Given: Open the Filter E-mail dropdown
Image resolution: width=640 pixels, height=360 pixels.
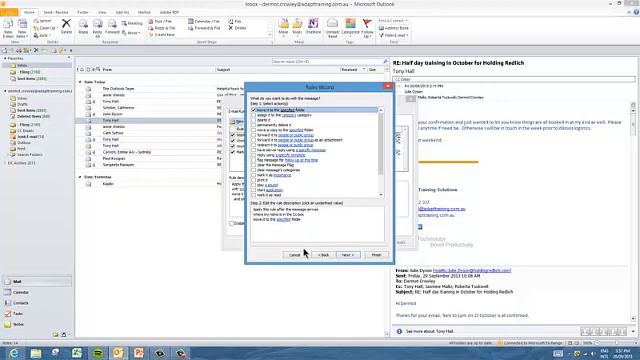Looking at the screenshot, I should [393, 36].
